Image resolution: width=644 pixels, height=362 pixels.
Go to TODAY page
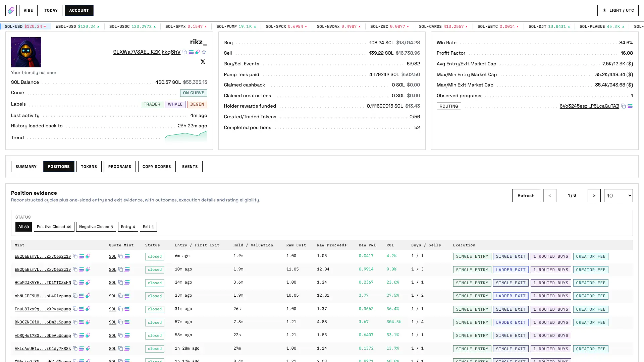[x=51, y=10]
